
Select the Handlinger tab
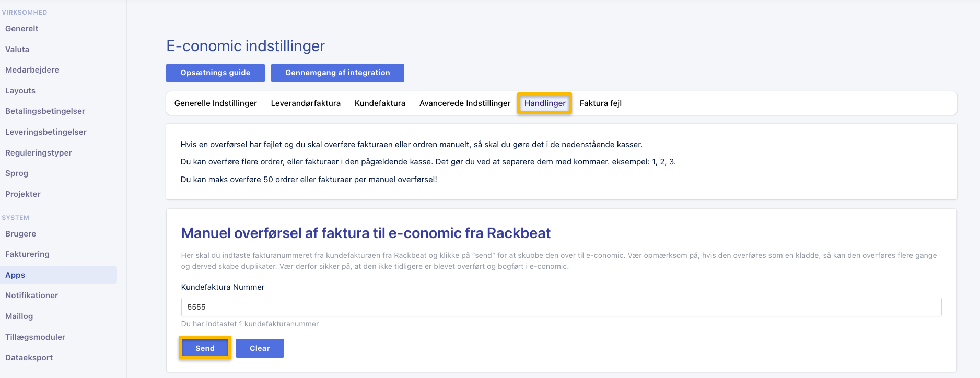544,103
